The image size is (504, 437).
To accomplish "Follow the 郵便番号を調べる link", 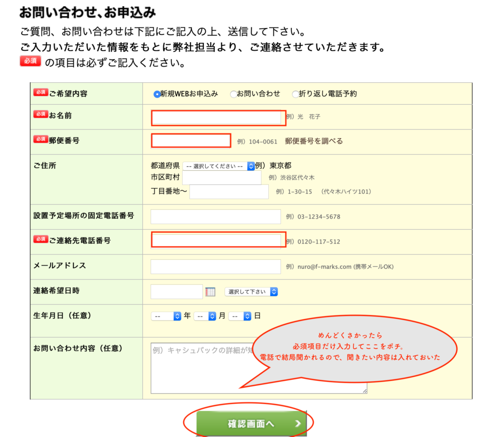I will point(314,141).
